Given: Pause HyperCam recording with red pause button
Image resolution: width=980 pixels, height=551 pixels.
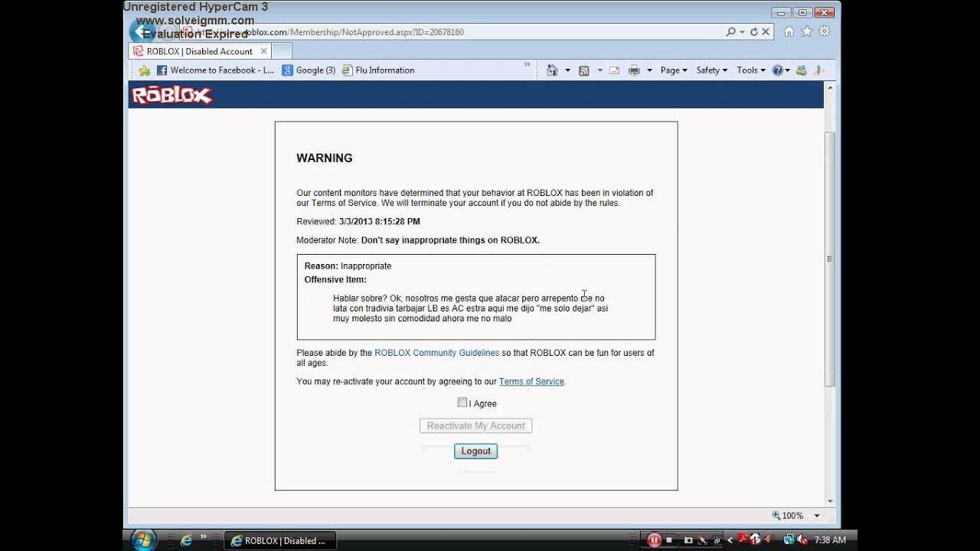Looking at the screenshot, I should [x=654, y=540].
